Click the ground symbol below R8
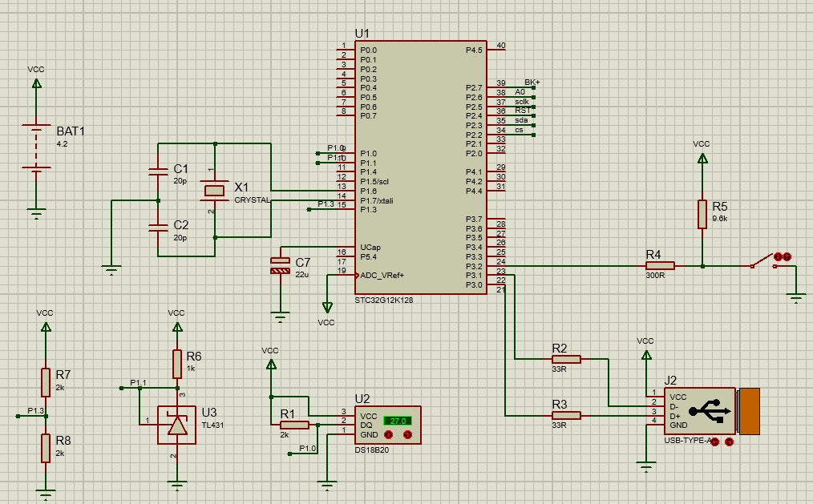Screen dimensions: 813x504 (x=46, y=494)
